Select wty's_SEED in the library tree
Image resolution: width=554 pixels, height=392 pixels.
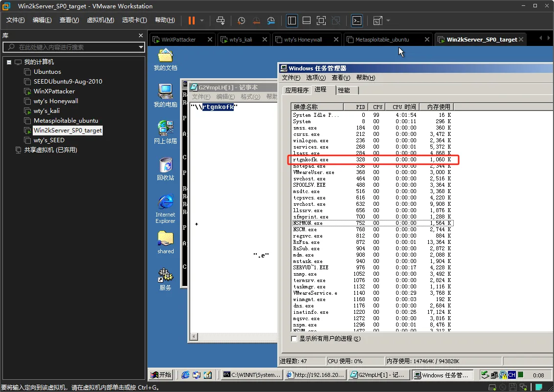pos(49,140)
